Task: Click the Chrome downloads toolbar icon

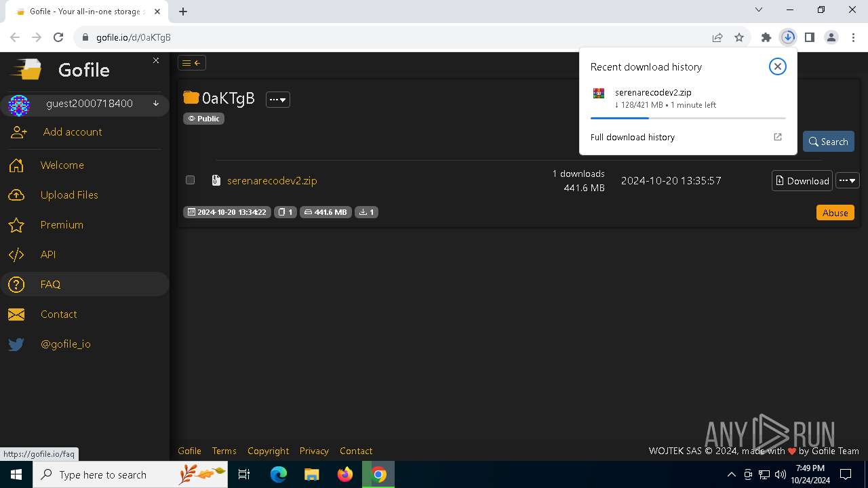Action: 788,37
